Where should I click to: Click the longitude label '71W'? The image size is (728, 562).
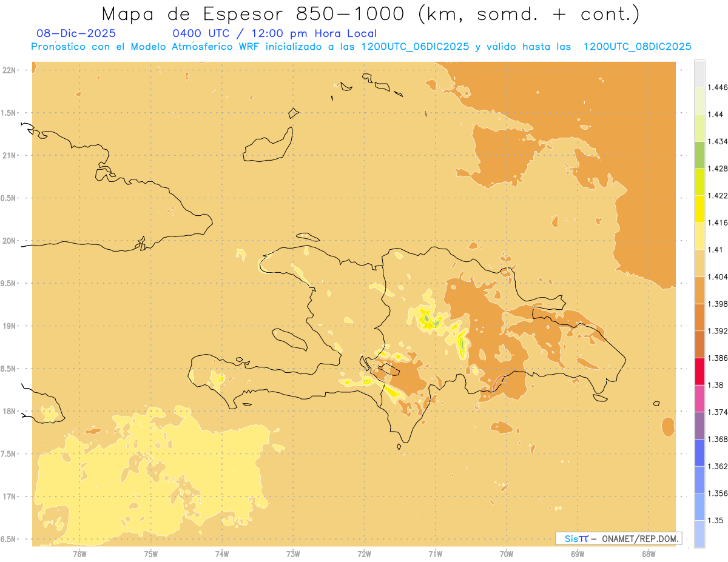(435, 554)
